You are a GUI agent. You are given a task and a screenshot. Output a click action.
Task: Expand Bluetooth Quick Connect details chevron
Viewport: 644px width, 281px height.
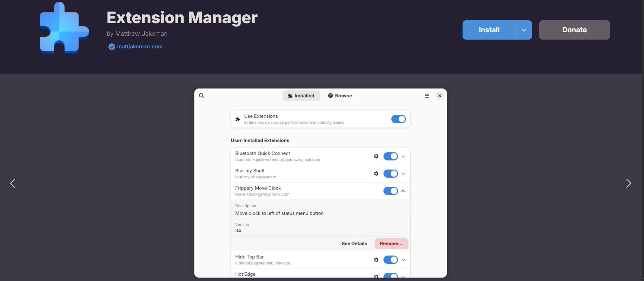(403, 156)
